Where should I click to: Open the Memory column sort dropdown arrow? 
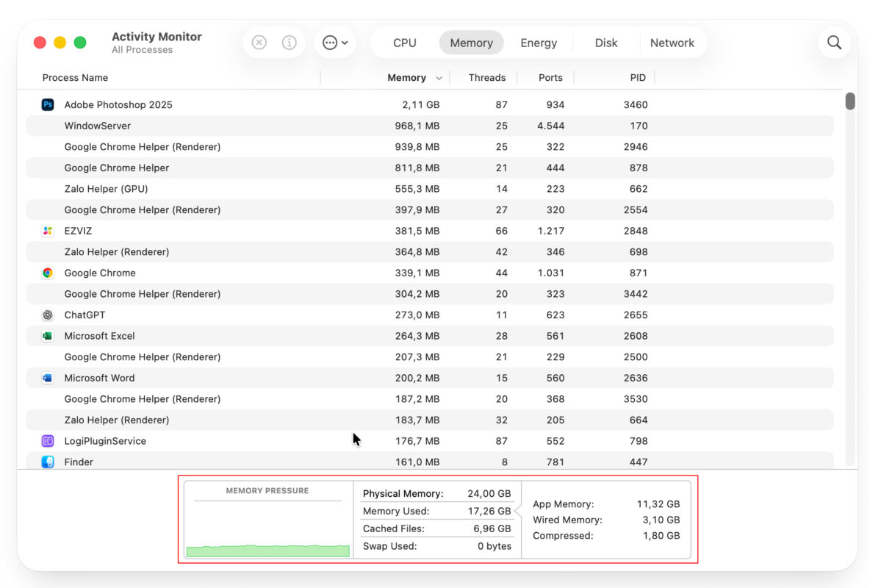coord(439,77)
